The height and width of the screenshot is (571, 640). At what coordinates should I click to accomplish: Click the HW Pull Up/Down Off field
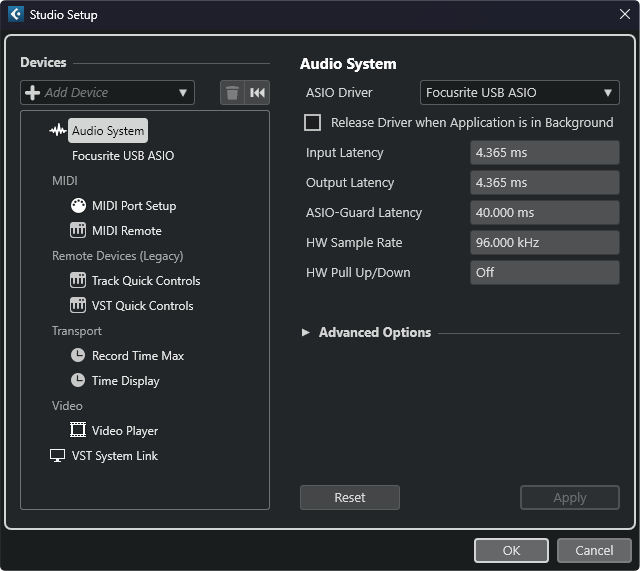tap(544, 273)
